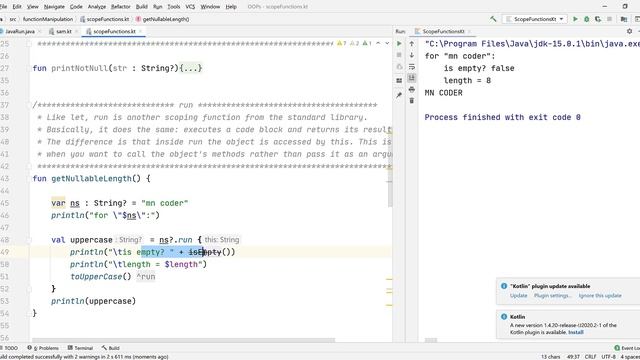The image size is (640, 360).
Task: Go to next highlighted error arrow
Action: point(387,43)
